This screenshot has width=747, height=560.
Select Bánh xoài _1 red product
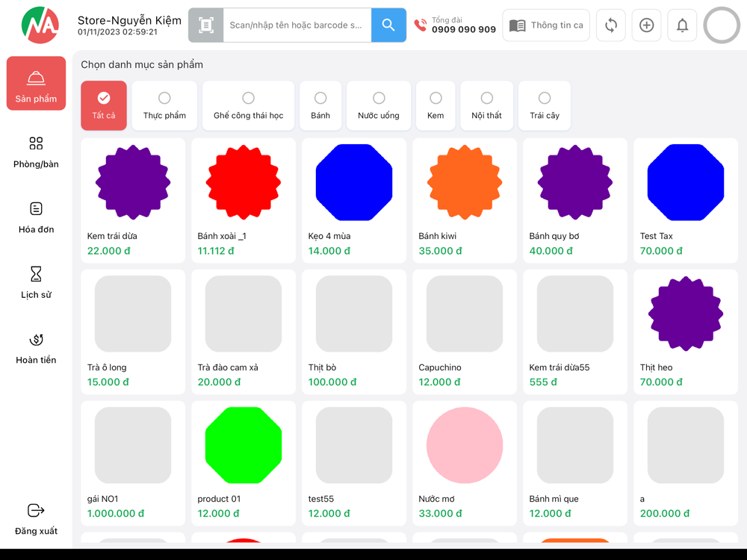click(x=244, y=200)
